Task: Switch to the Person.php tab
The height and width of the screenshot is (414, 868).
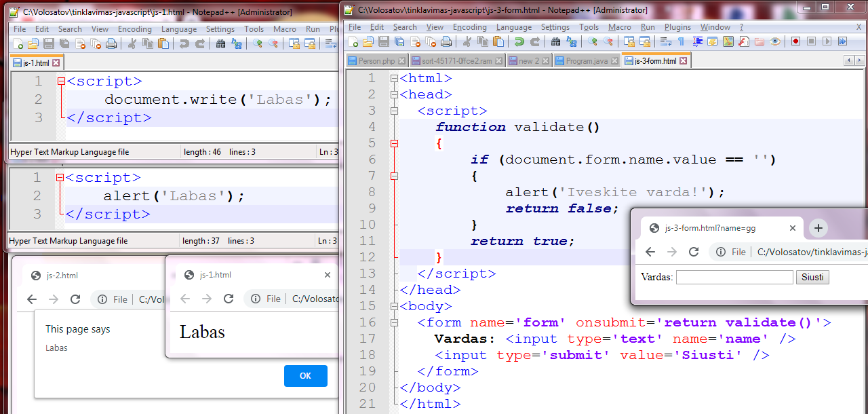Action: [x=376, y=61]
